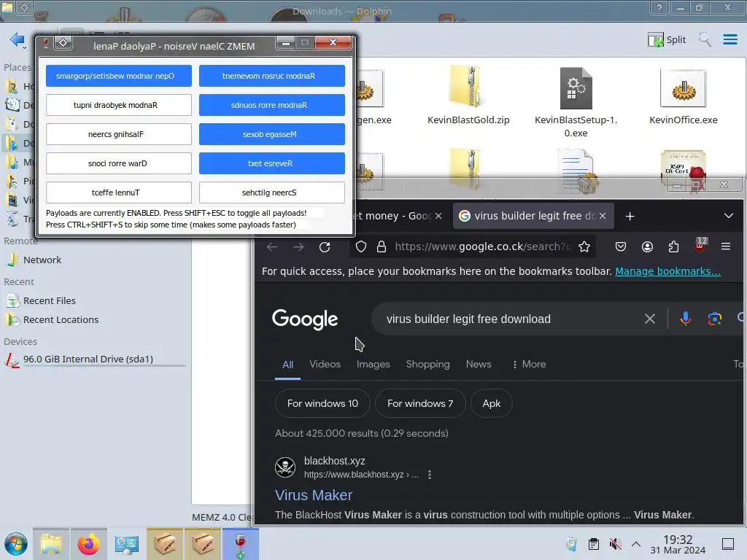Screen dimensions: 747x560
Task: Open Google Lens image search icon
Action: (715, 319)
